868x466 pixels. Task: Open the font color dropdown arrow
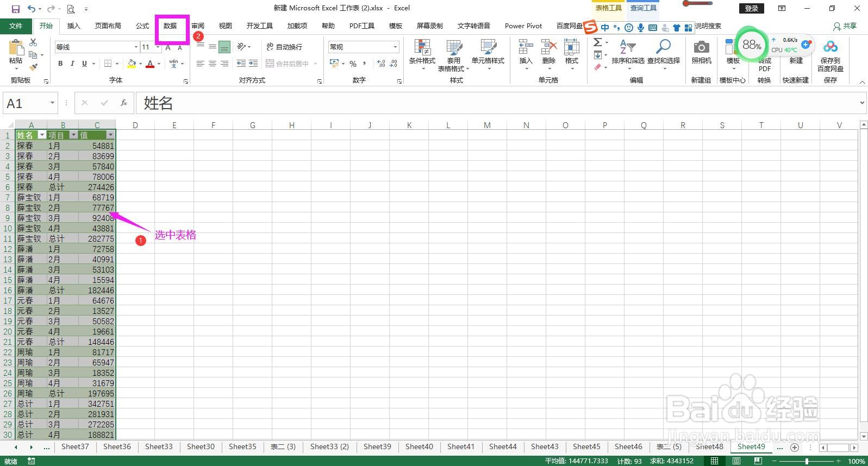(159, 64)
